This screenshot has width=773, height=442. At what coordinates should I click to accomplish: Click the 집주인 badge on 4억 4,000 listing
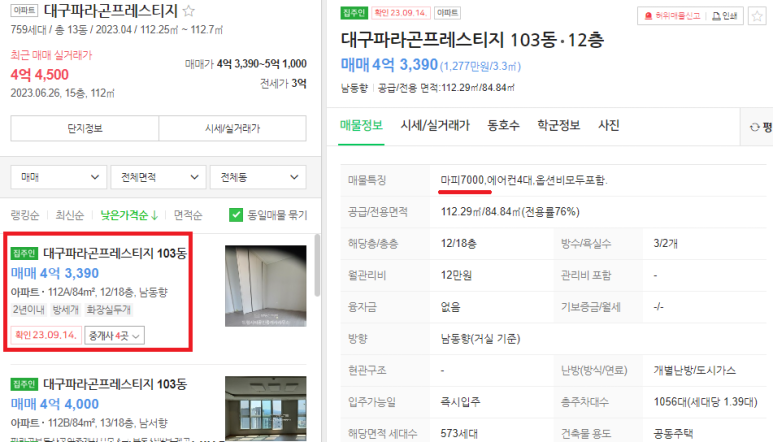(x=24, y=384)
